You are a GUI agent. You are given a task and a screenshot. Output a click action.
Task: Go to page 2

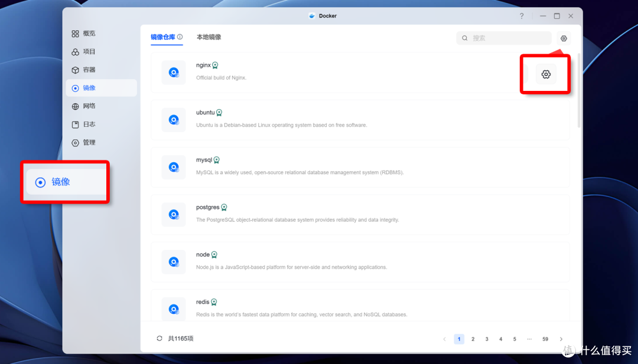point(473,339)
